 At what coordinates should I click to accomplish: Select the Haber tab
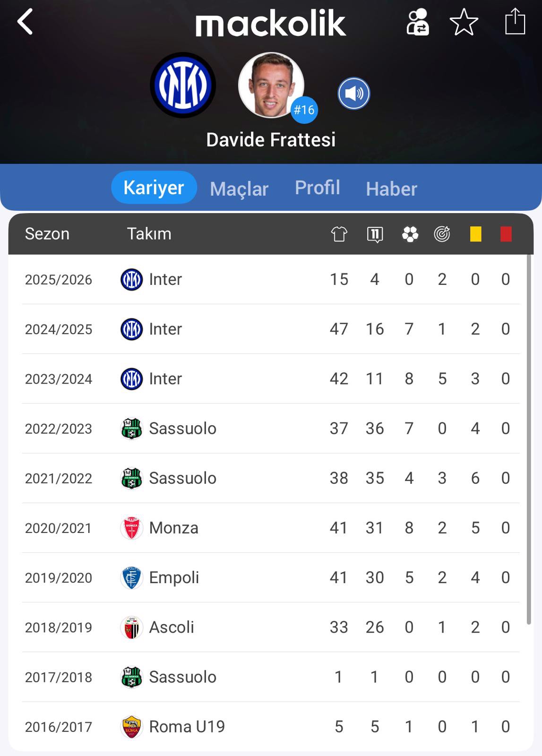tap(391, 189)
